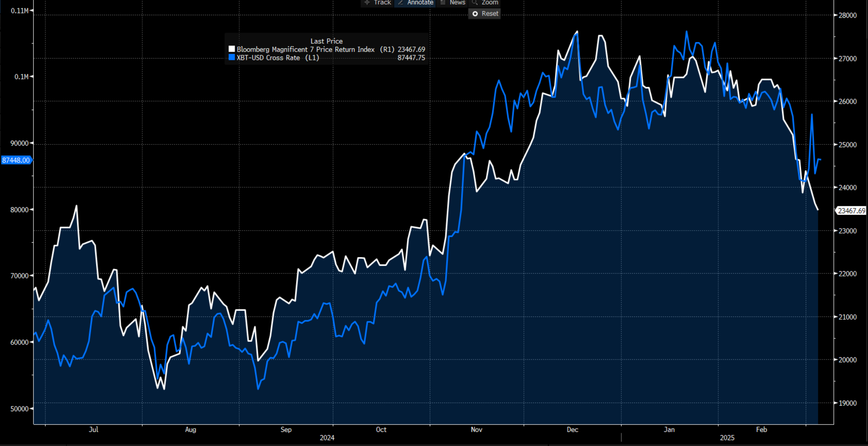
Task: Click the 25000 right axis label
Action: (848, 145)
